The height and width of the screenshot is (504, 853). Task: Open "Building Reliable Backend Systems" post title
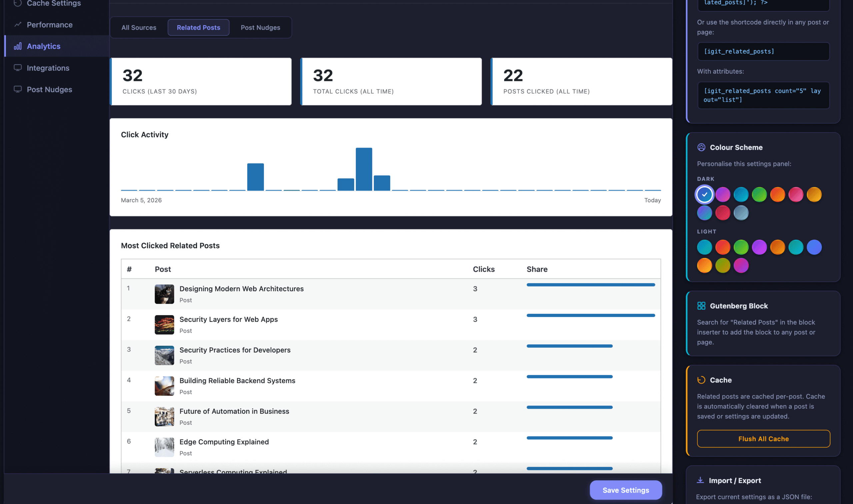pyautogui.click(x=237, y=380)
